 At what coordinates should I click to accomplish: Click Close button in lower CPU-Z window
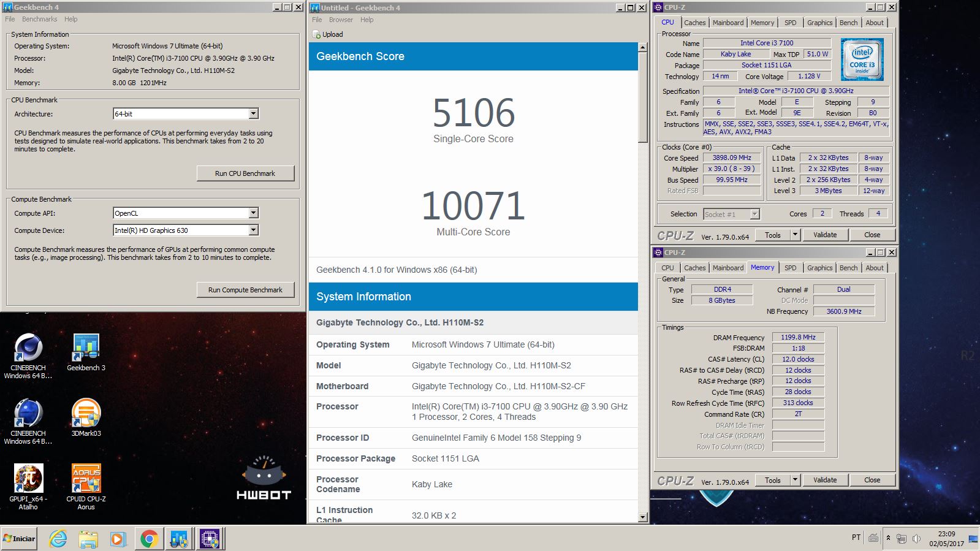872,480
